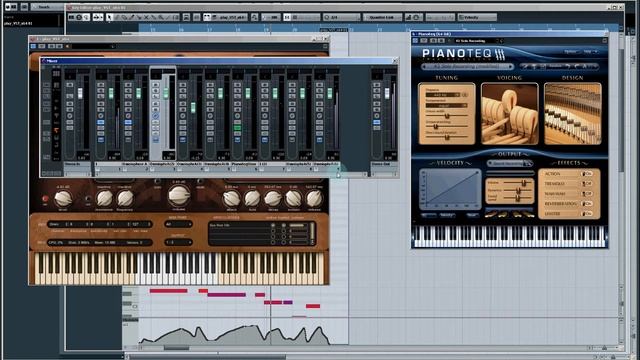
Task: Mute the Stereo Out mixer channel
Action: pos(377,85)
